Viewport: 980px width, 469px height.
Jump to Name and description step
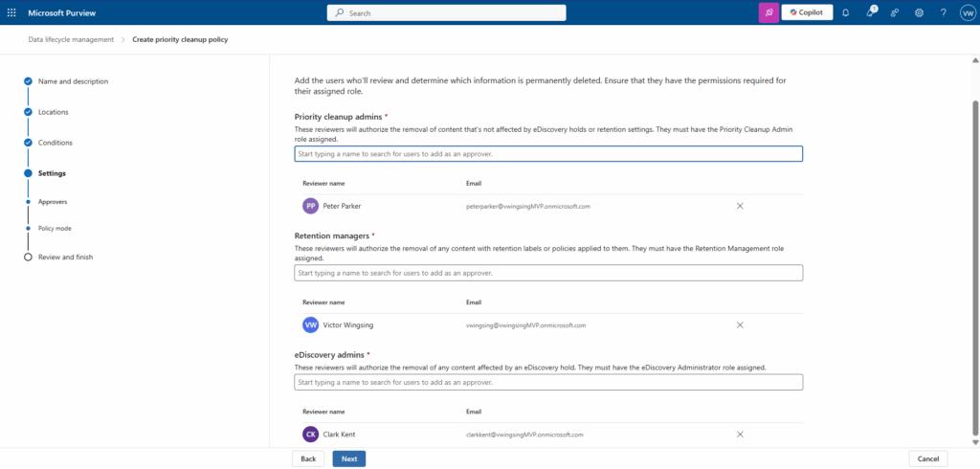pyautogui.click(x=73, y=81)
